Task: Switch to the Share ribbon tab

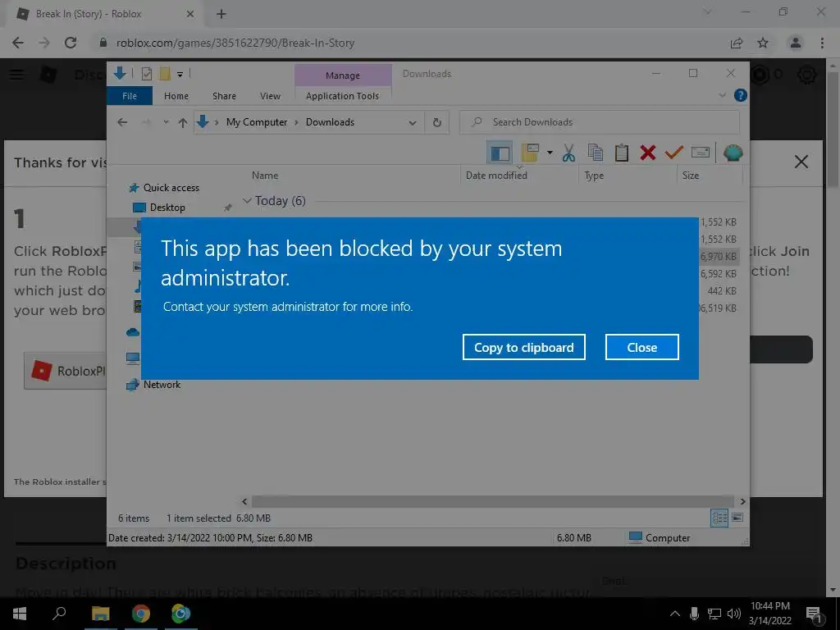Action: point(224,96)
